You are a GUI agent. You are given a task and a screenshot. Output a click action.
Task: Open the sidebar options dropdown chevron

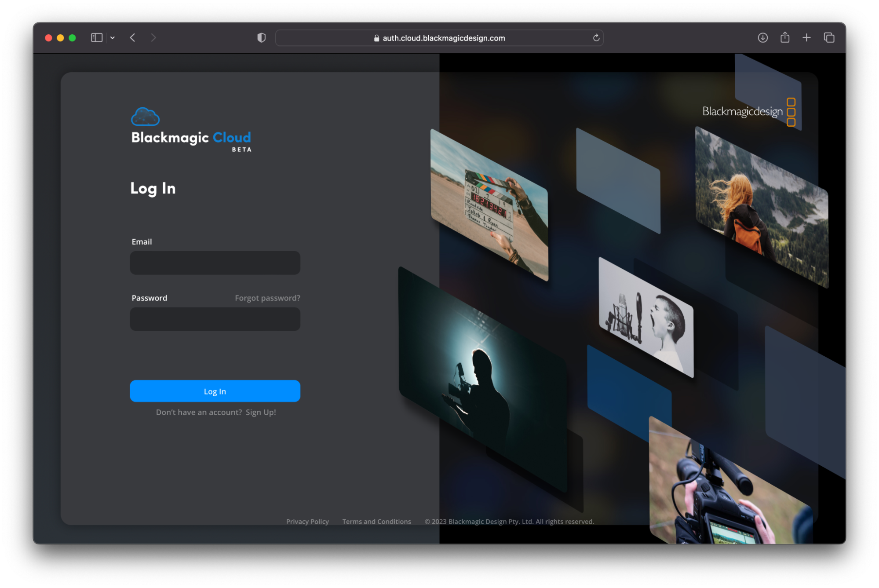113,38
